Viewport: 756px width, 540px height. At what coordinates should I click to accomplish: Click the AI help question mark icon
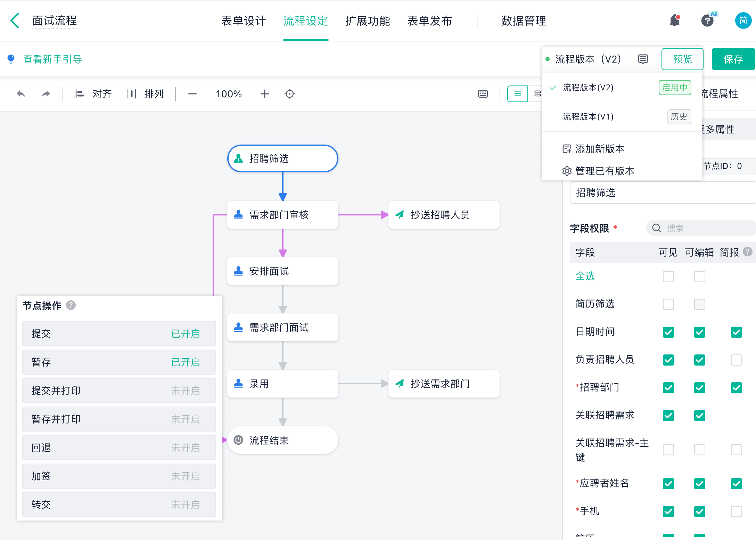click(x=707, y=21)
